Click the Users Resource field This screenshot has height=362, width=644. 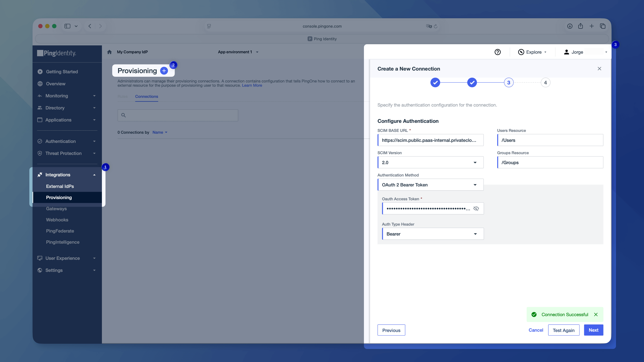coord(550,140)
